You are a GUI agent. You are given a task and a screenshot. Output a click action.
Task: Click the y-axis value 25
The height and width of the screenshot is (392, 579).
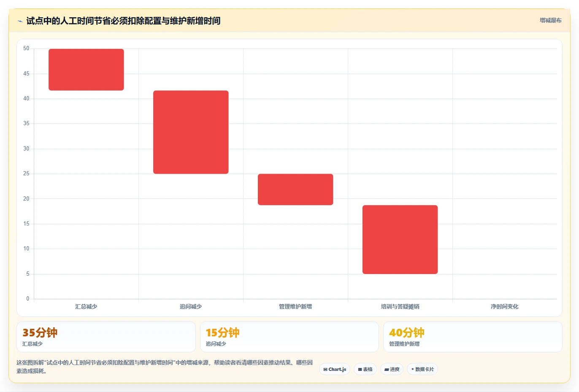click(26, 174)
